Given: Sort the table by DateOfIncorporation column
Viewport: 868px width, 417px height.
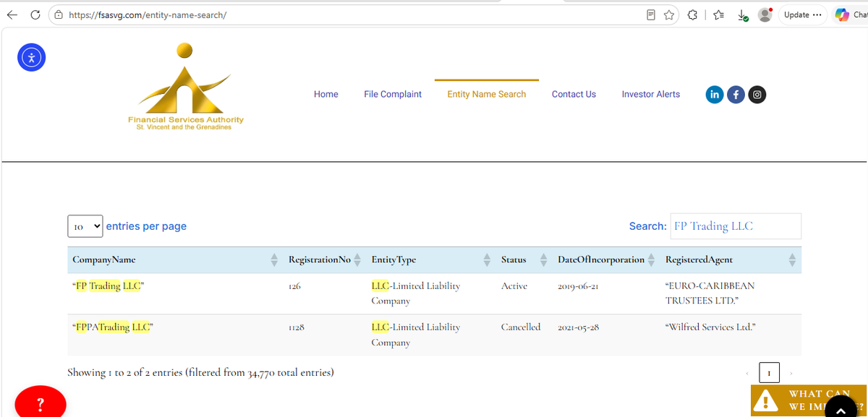Looking at the screenshot, I should click(x=606, y=259).
